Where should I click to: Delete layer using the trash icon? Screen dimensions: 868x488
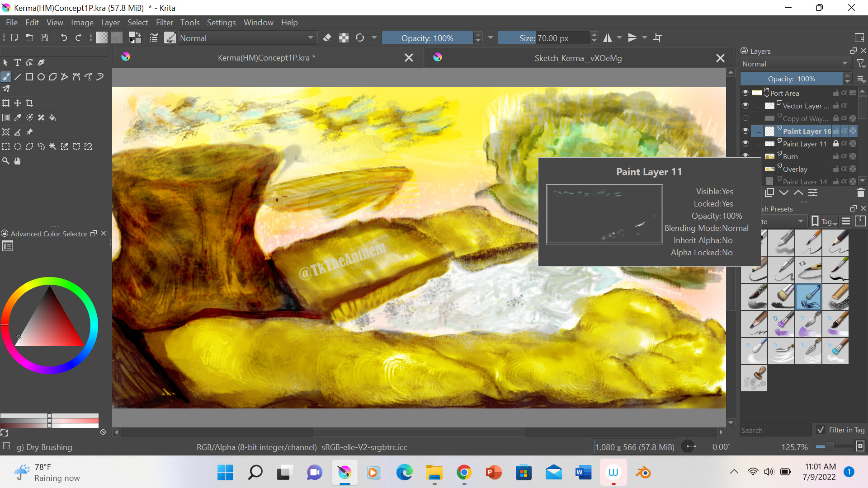(860, 193)
